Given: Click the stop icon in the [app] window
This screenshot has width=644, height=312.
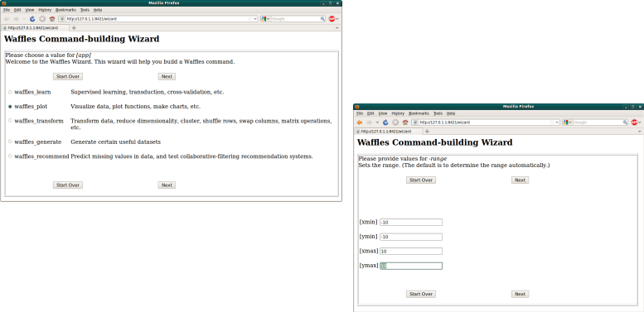Looking at the screenshot, I should pyautogui.click(x=42, y=19).
